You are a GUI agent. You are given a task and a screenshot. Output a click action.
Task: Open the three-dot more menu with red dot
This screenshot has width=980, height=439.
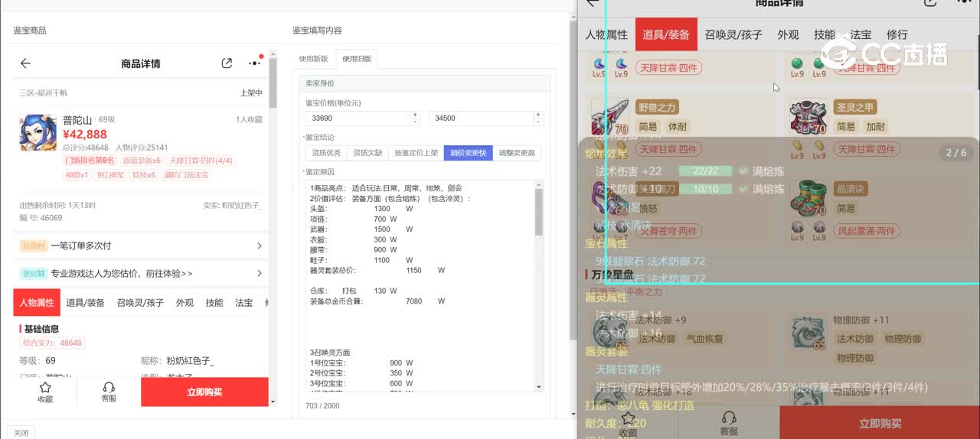click(x=255, y=63)
